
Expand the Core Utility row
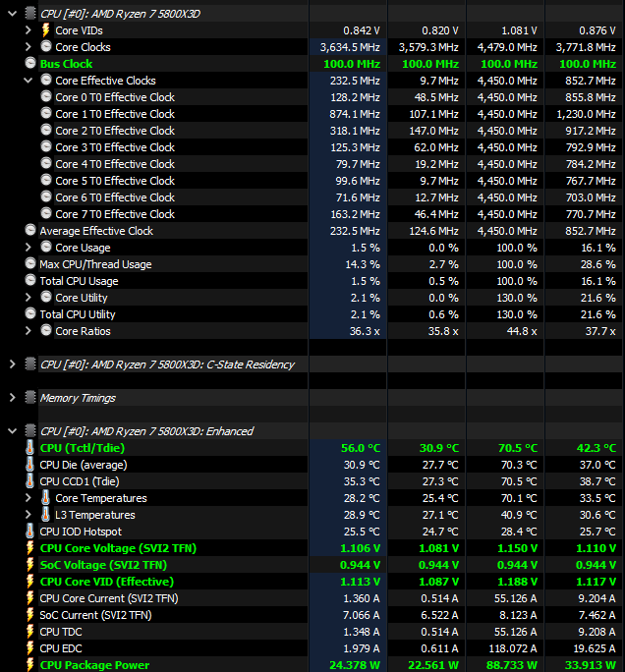point(28,298)
